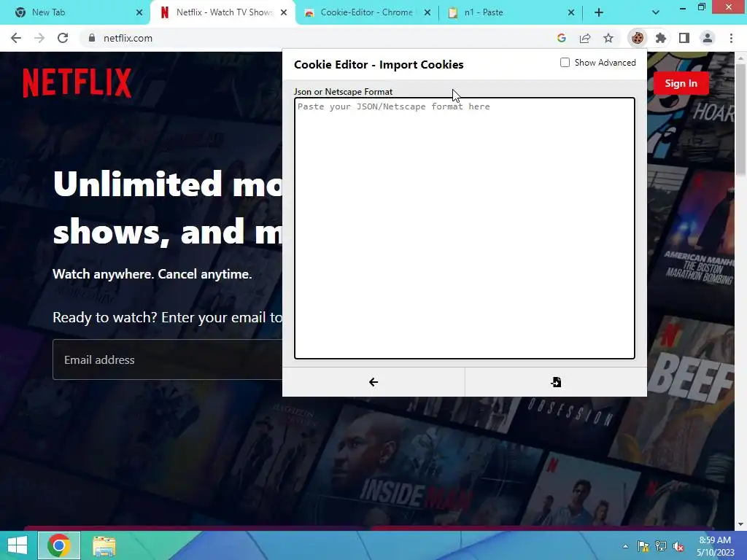Image resolution: width=747 pixels, height=560 pixels.
Task: Close the Netflix tab
Action: click(284, 12)
